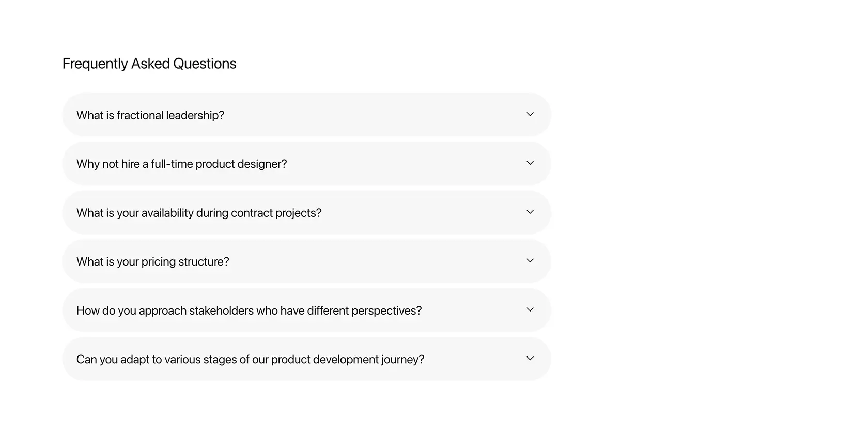
Task: Expand 'What is your pricing structure?' item
Action: click(306, 261)
